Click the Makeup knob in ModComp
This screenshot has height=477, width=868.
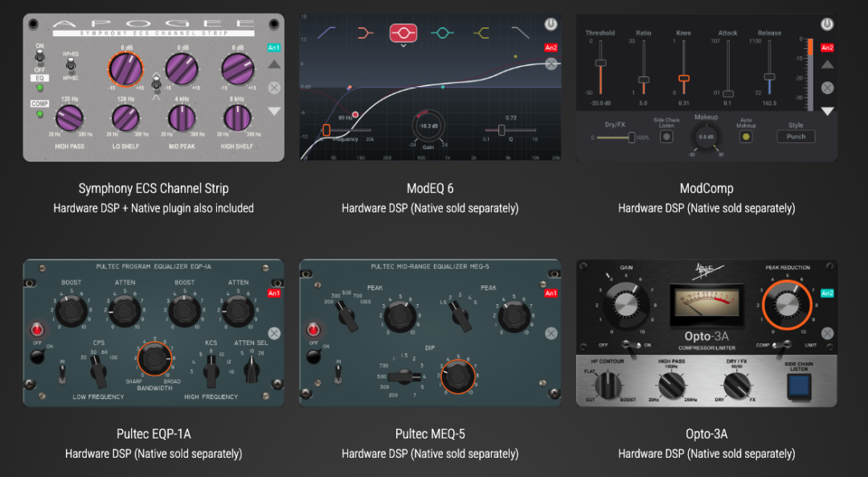point(706,136)
